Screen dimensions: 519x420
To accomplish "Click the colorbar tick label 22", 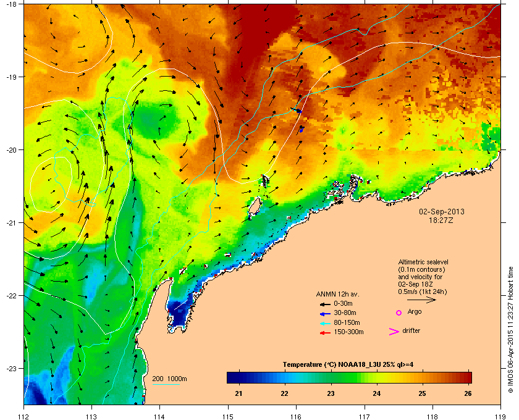I will (x=284, y=393).
